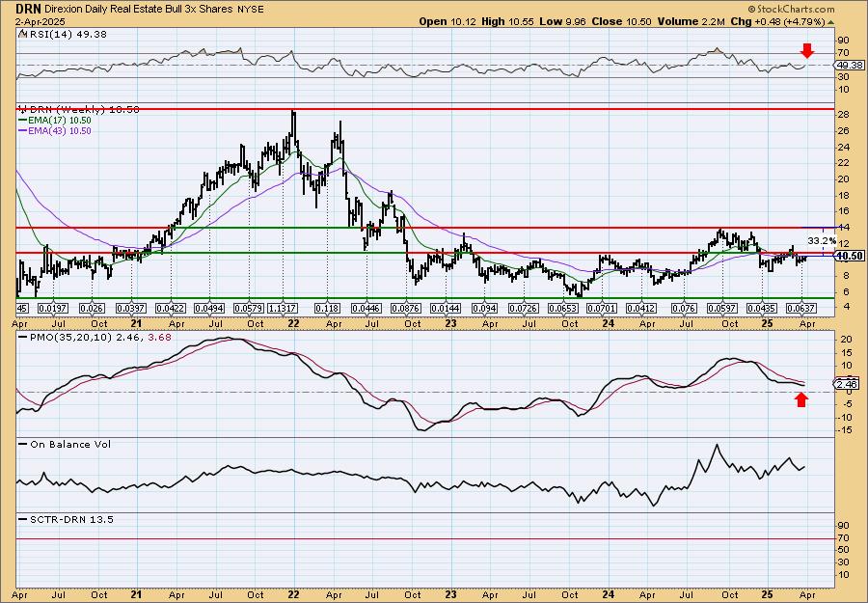This screenshot has width=868, height=603.
Task: Click the 0.0701 value box
Action: point(602,308)
